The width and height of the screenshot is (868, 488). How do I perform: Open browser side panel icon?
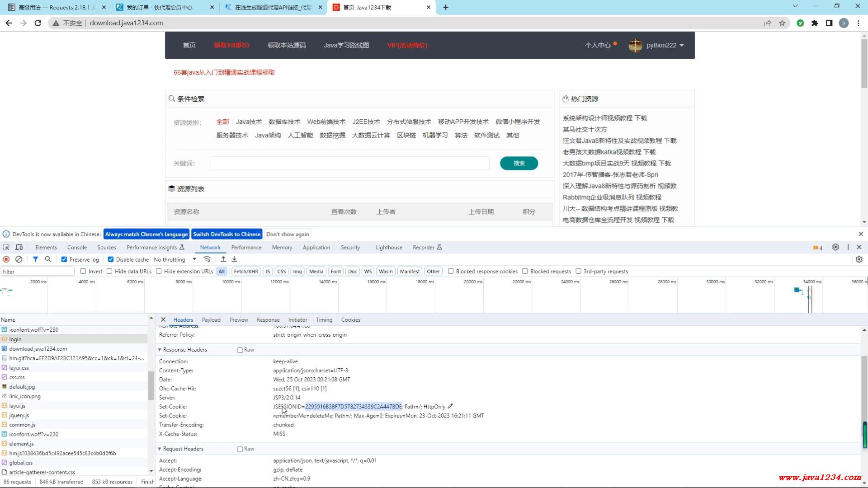829,23
